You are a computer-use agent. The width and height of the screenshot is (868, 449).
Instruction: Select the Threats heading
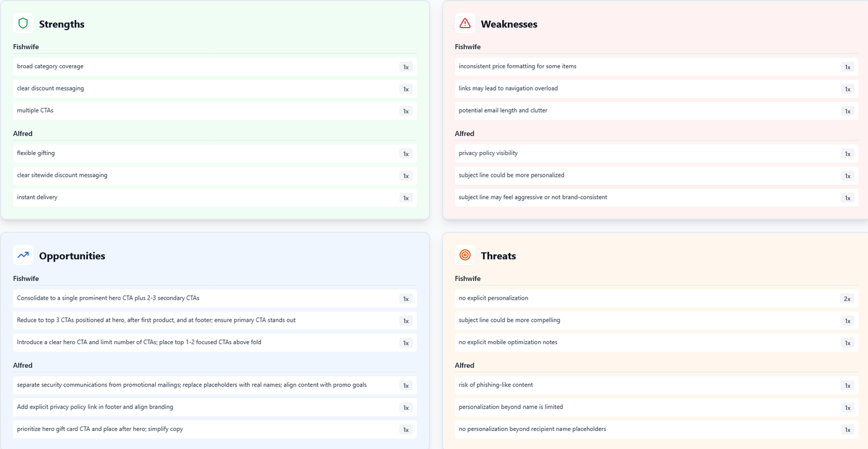pyautogui.click(x=498, y=256)
